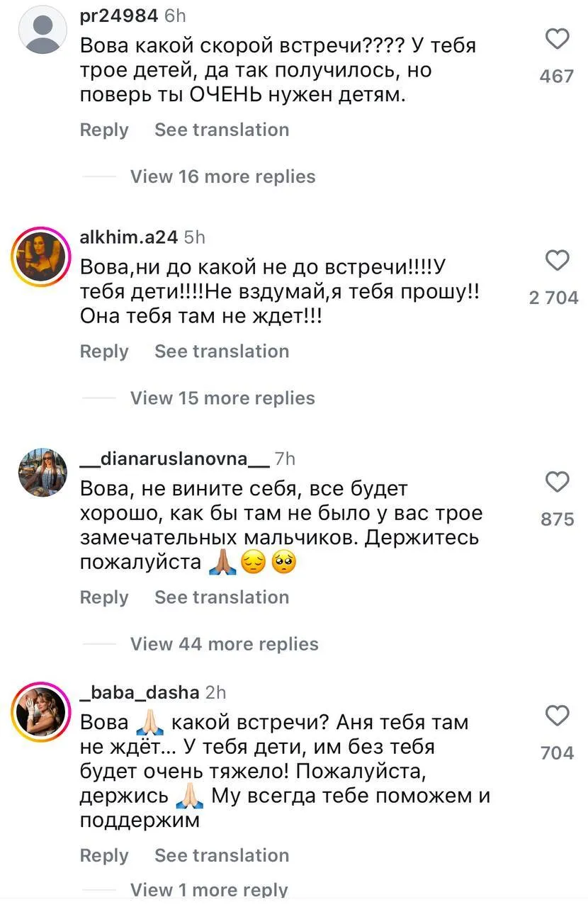Reply to alkhim.a24's comment
The image size is (588, 907).
(x=104, y=351)
